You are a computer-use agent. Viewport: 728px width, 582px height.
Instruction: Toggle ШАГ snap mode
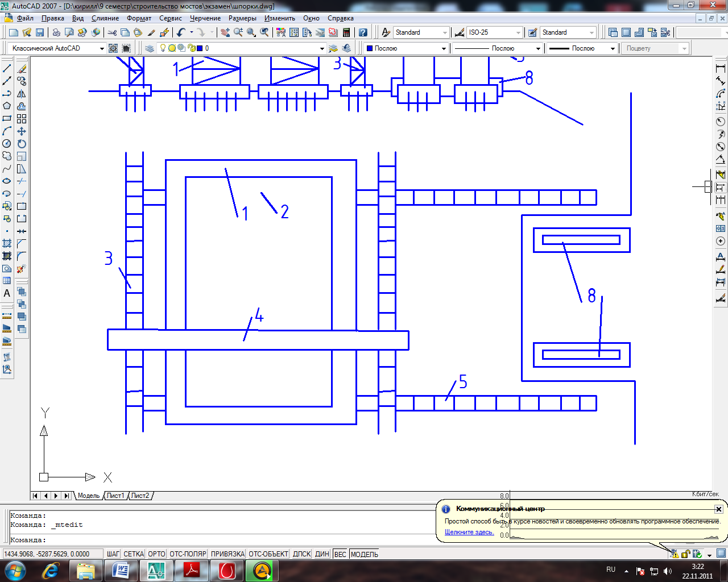point(113,554)
